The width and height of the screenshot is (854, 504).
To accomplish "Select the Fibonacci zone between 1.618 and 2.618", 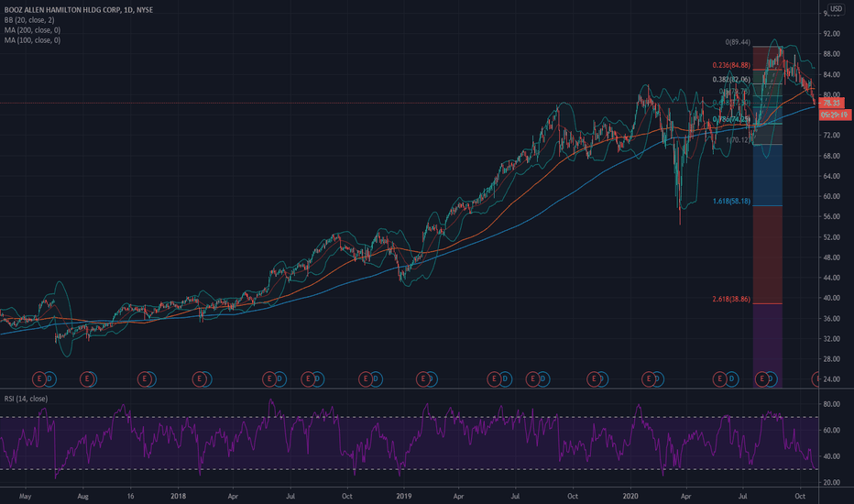I will 767,255.
